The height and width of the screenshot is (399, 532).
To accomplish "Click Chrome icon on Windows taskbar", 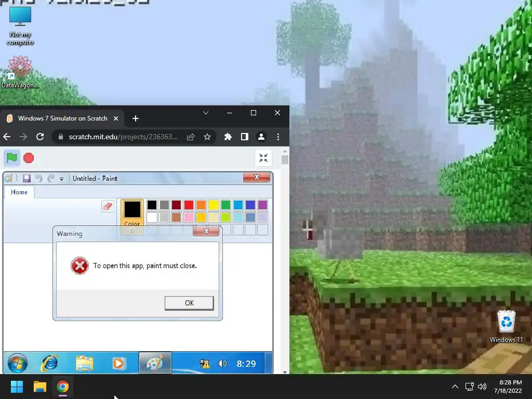I will point(63,387).
